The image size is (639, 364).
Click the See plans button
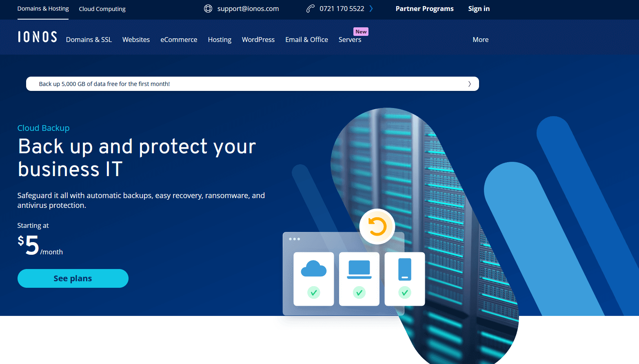point(73,278)
